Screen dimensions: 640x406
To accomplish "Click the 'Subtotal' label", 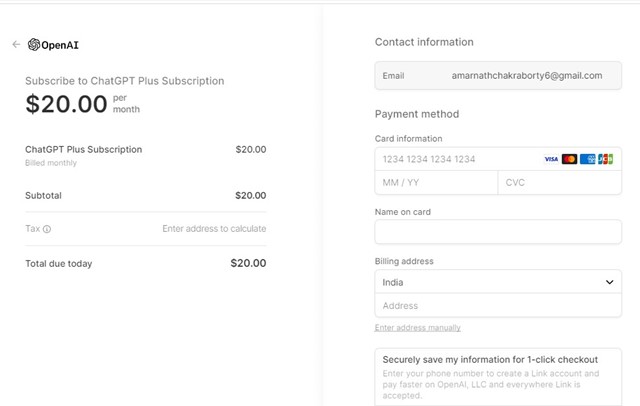I will (43, 195).
